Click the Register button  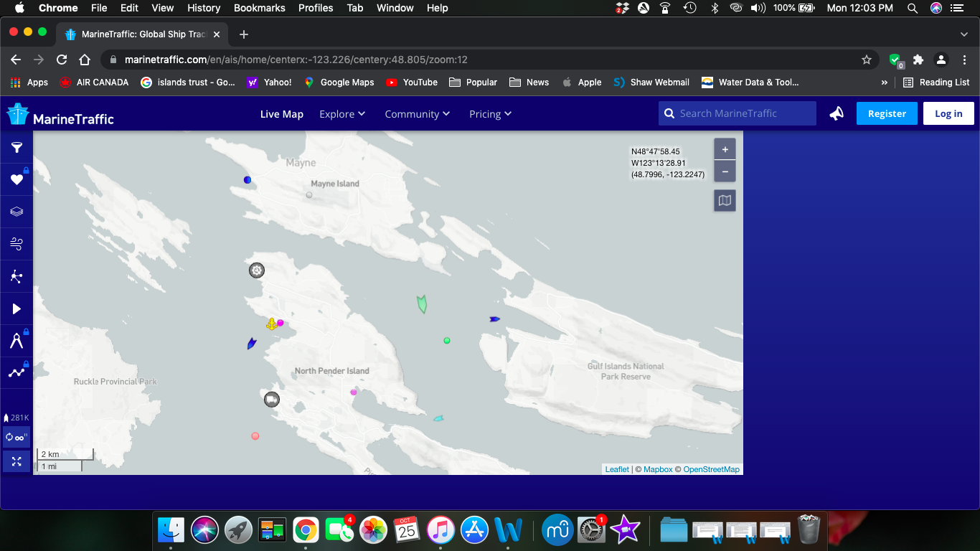887,113
